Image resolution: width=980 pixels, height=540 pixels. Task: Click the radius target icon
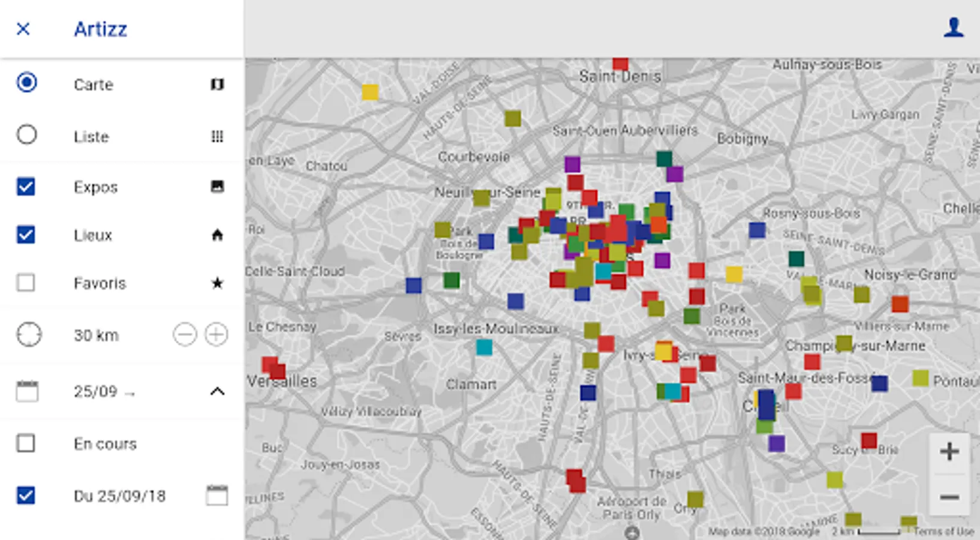point(28,335)
